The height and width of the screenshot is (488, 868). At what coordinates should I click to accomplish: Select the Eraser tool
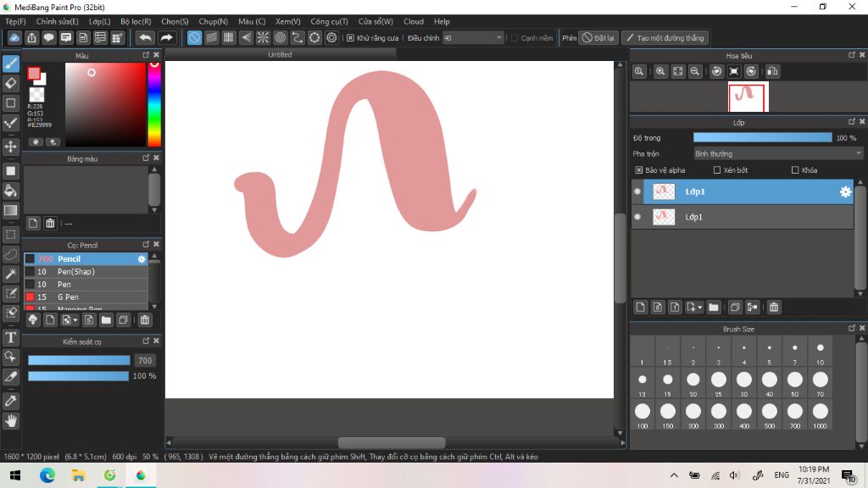click(x=10, y=84)
